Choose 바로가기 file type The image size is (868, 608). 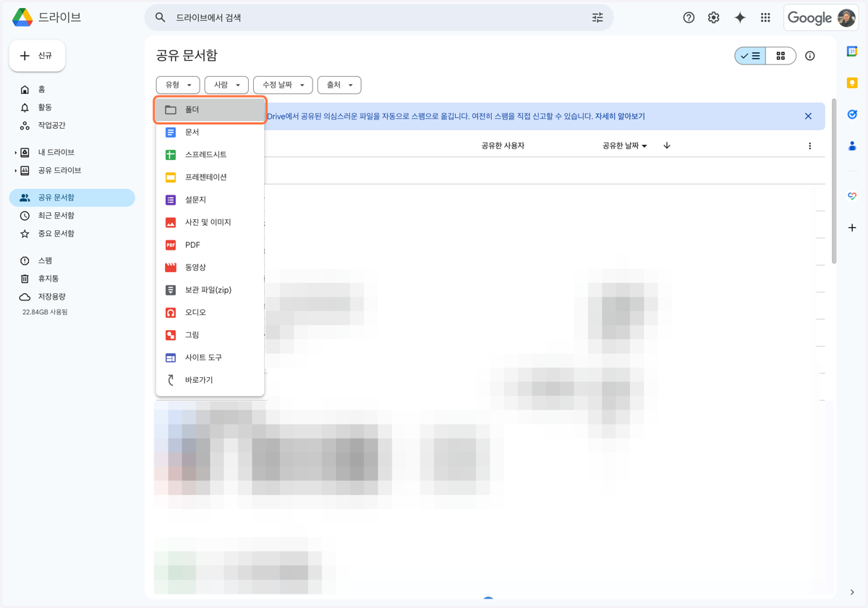(210, 380)
